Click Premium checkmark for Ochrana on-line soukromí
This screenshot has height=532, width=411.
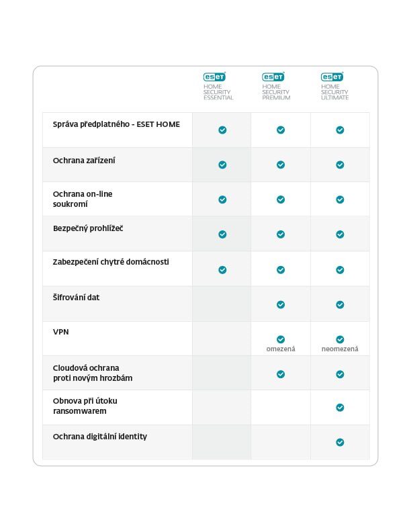pos(281,199)
